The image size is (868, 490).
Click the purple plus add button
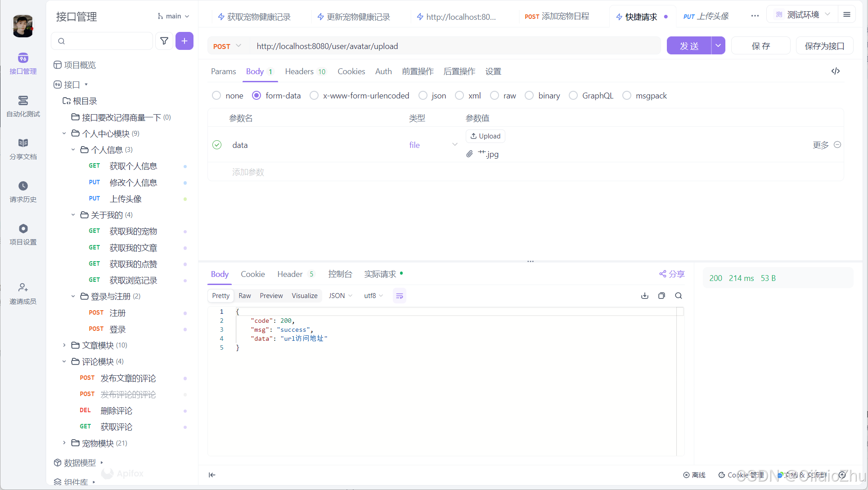[x=184, y=41]
